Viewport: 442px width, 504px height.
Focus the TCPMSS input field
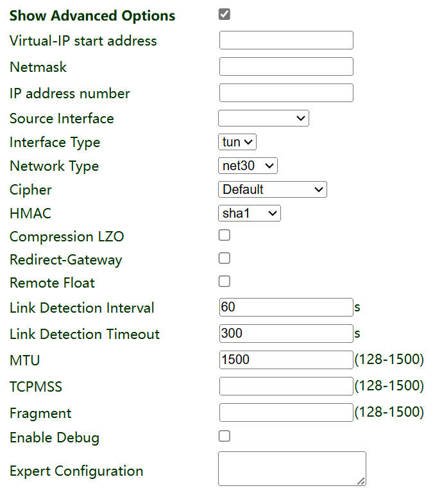pyautogui.click(x=286, y=387)
